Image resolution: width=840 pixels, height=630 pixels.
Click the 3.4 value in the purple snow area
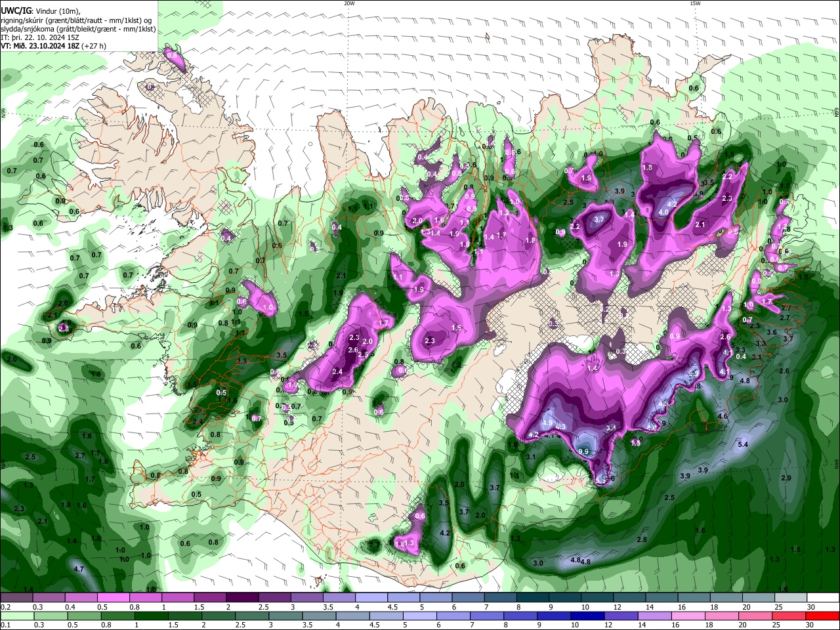click(x=611, y=428)
